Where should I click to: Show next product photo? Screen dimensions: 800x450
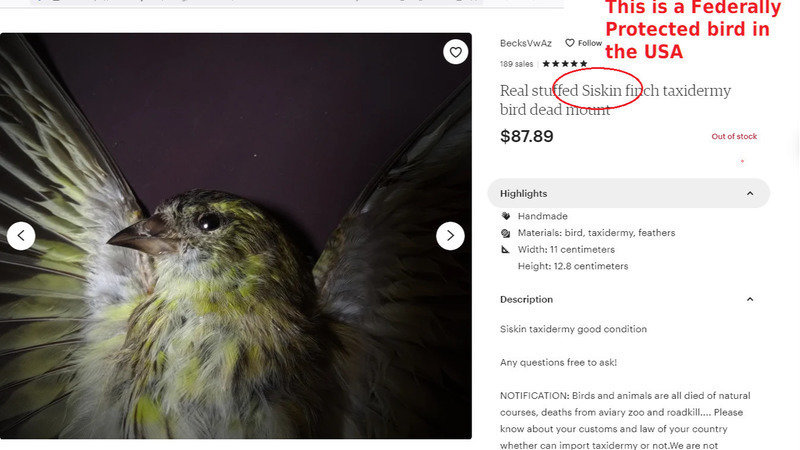click(x=450, y=236)
